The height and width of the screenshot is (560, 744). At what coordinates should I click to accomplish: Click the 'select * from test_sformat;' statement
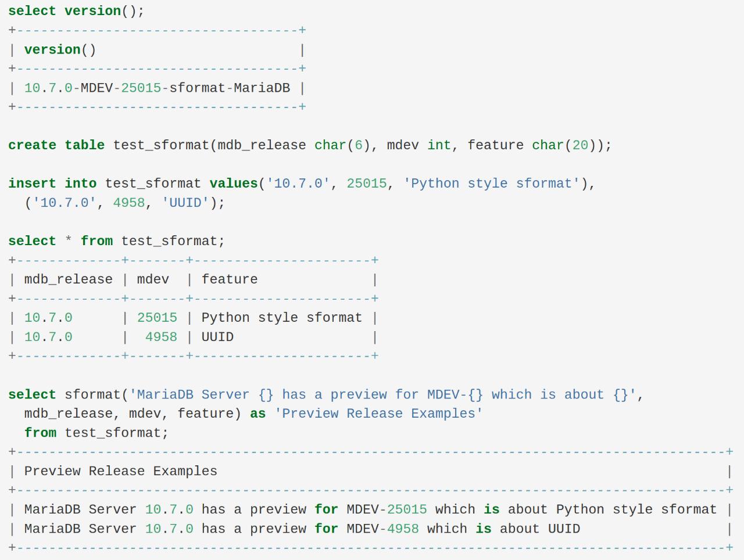tap(116, 241)
